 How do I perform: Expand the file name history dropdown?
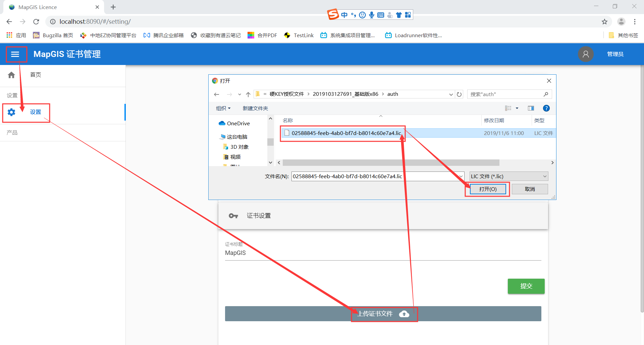(x=461, y=177)
